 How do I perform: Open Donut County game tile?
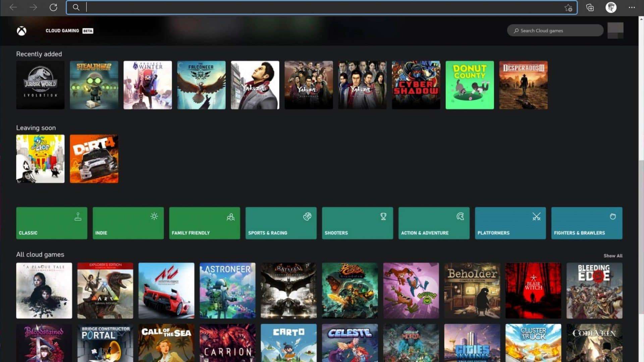point(470,85)
